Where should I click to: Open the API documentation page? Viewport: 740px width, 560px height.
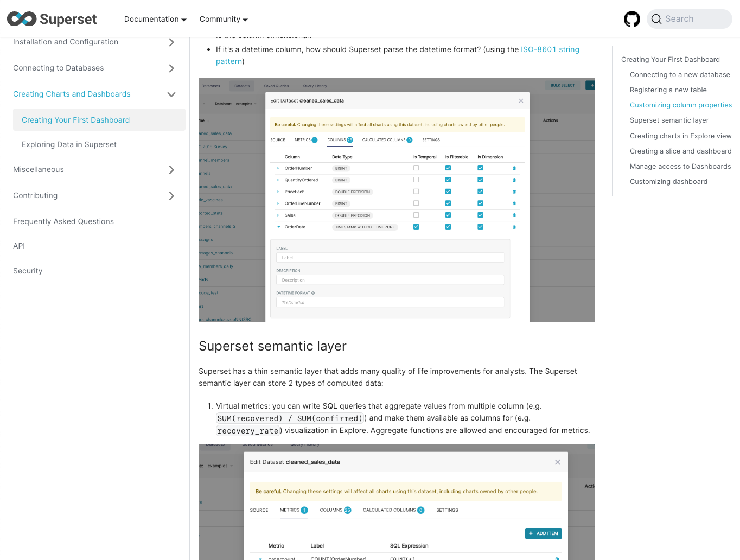pyautogui.click(x=19, y=246)
